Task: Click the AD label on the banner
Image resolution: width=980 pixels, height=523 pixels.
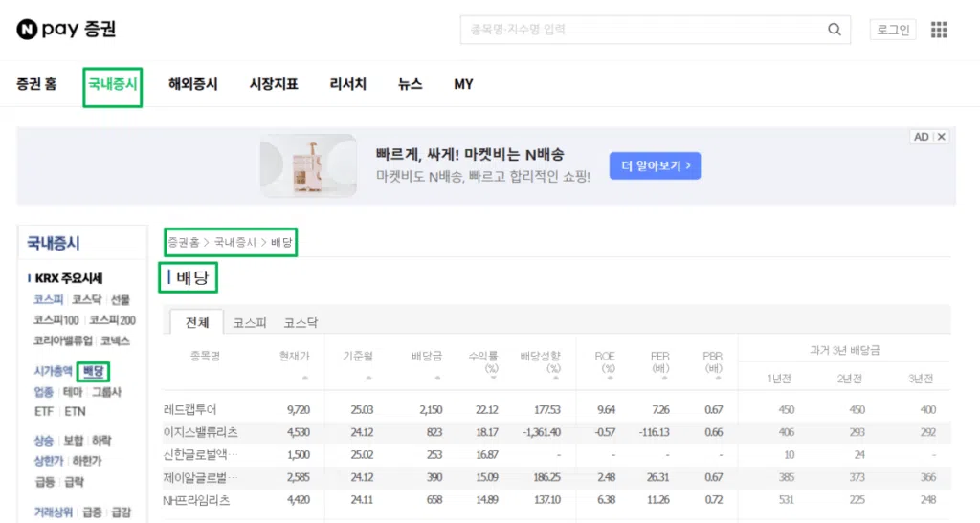Action: (921, 137)
